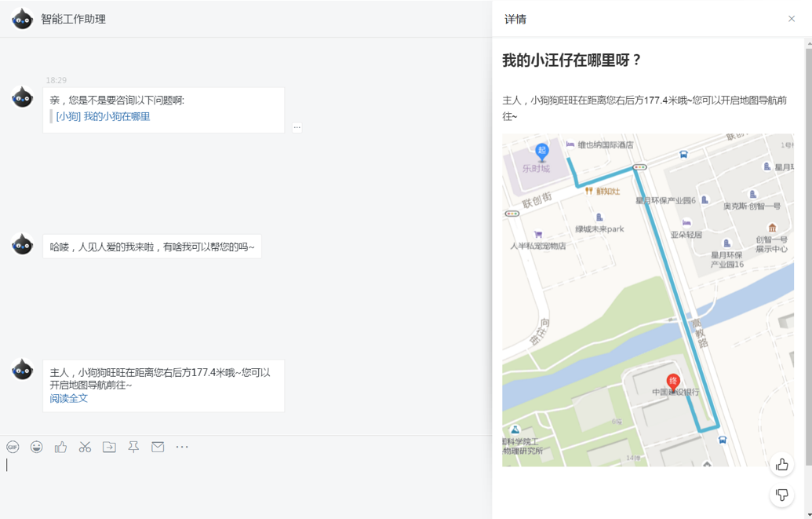The width and height of the screenshot is (812, 519).
Task: Close the 详情 details panel
Action: (x=792, y=19)
